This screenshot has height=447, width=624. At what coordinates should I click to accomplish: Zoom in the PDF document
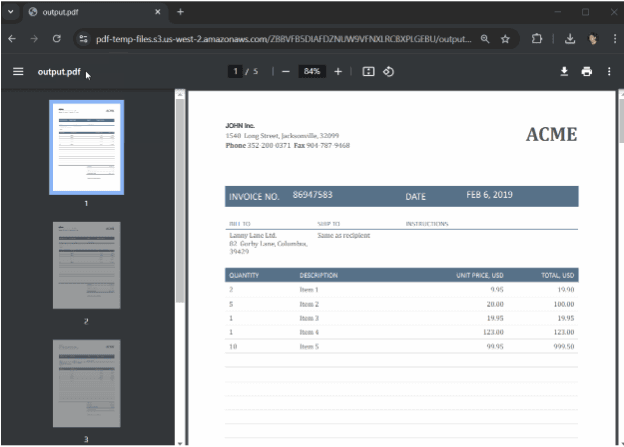coord(338,71)
